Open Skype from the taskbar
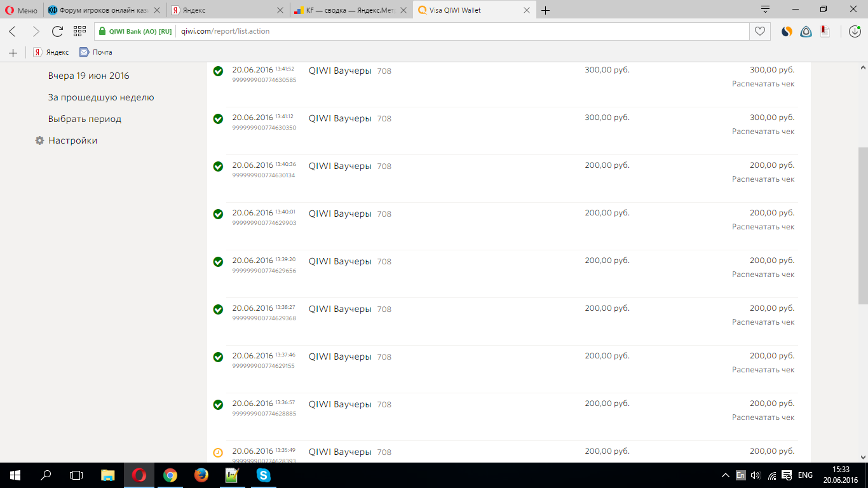The height and width of the screenshot is (488, 868). point(263,475)
